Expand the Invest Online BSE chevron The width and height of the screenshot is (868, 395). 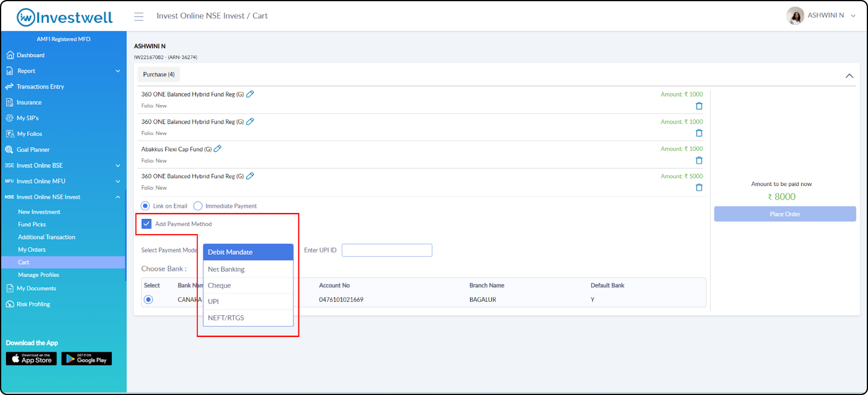click(x=118, y=166)
